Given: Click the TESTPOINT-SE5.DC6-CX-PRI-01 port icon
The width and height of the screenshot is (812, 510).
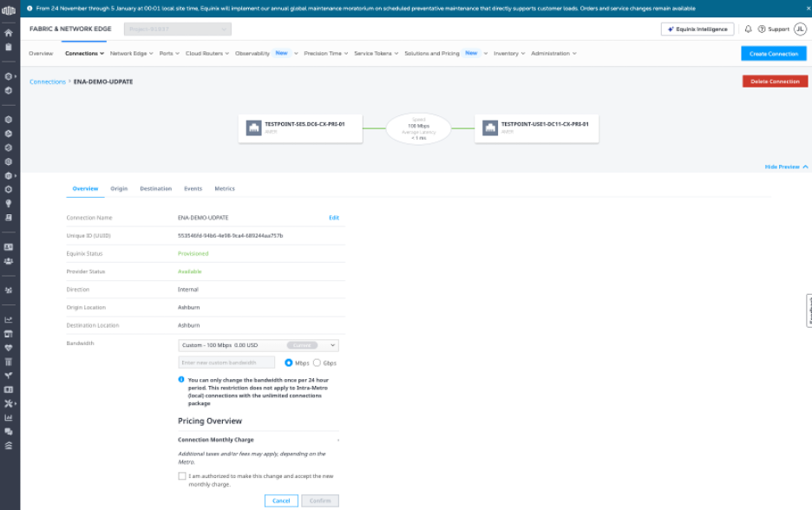Looking at the screenshot, I should coord(253,128).
